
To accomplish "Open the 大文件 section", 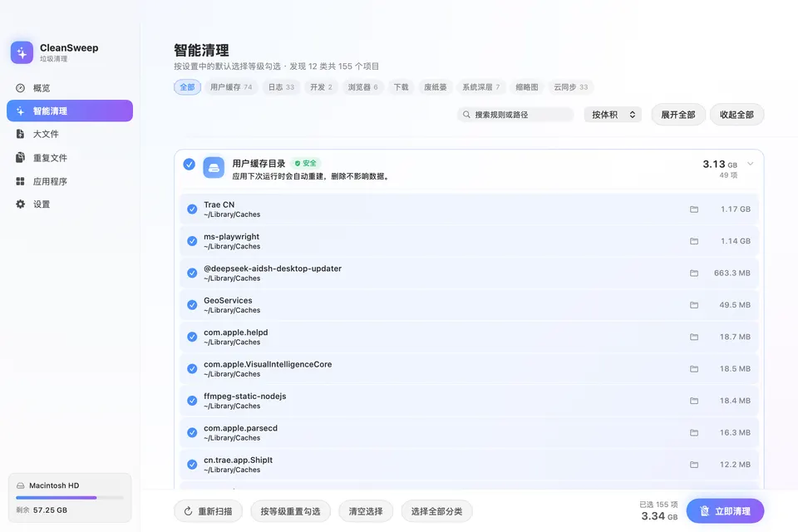I will pos(70,134).
